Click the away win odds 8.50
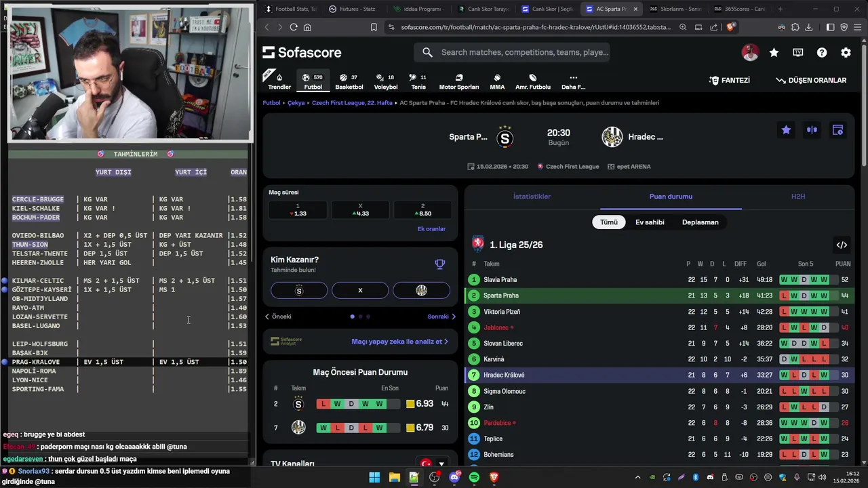Image resolution: width=868 pixels, height=488 pixels. pos(422,210)
